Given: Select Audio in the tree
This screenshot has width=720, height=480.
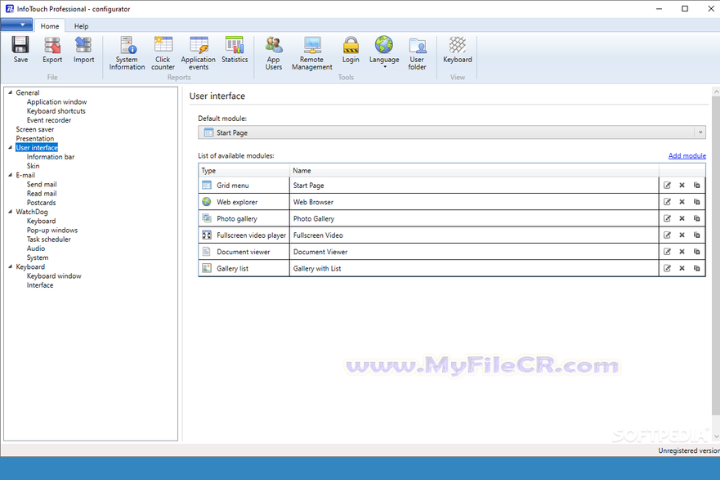Looking at the screenshot, I should click(36, 248).
